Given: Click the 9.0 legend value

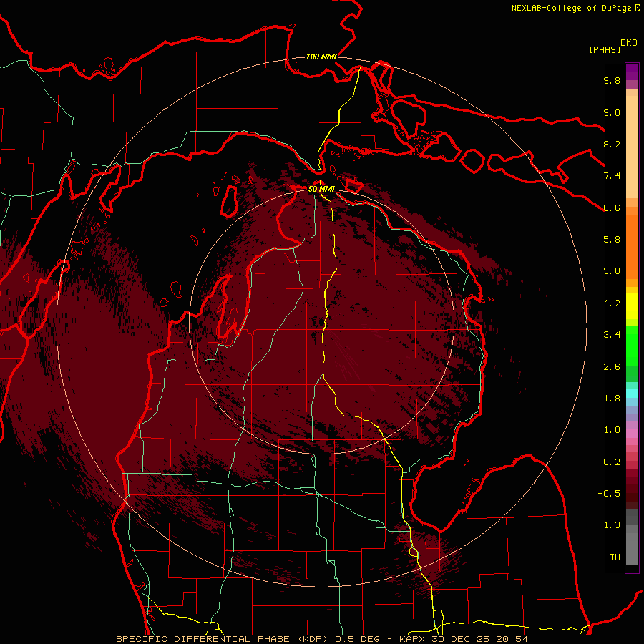Looking at the screenshot, I should [612, 112].
